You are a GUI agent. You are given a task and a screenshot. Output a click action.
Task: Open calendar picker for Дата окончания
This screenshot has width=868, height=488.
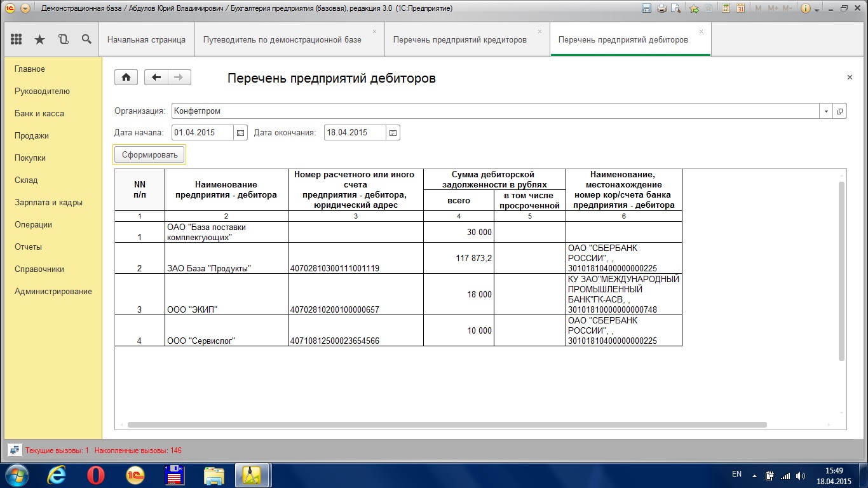pos(393,133)
